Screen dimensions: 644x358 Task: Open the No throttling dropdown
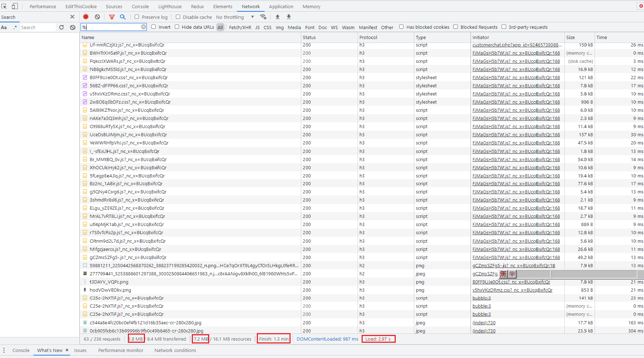(235, 17)
